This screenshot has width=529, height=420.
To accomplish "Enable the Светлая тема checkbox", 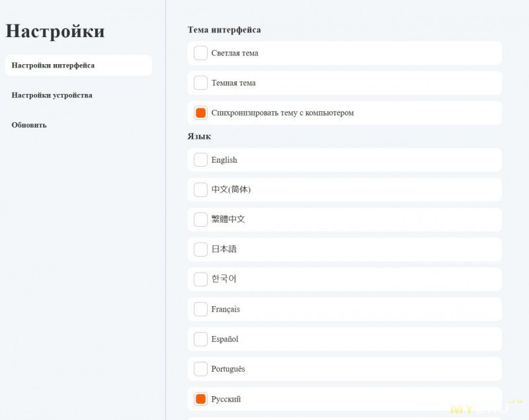I will [200, 53].
